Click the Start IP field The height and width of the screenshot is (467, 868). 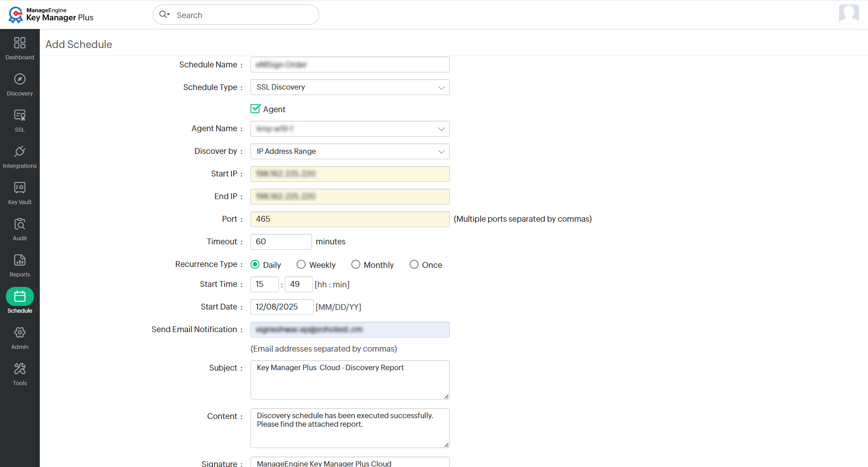click(350, 174)
